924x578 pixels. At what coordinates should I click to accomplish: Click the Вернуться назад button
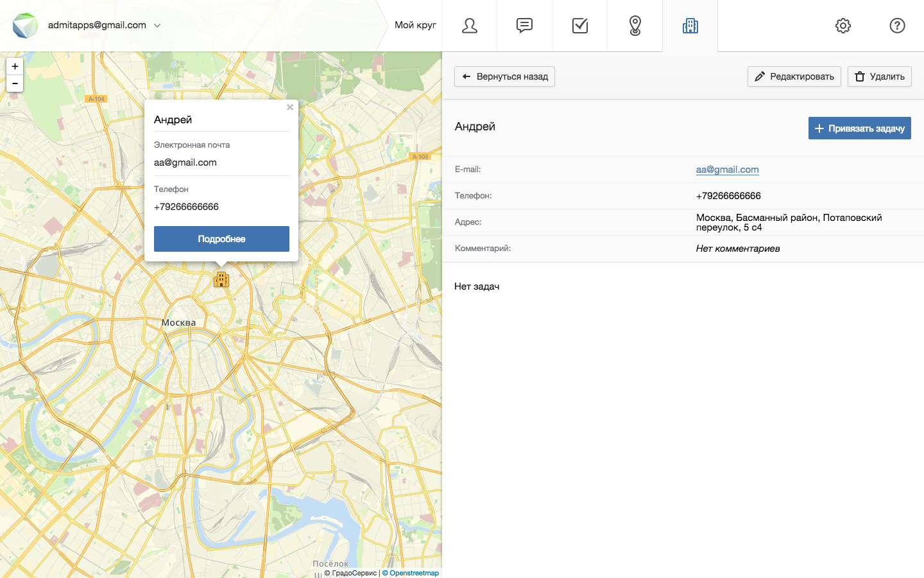coord(504,76)
